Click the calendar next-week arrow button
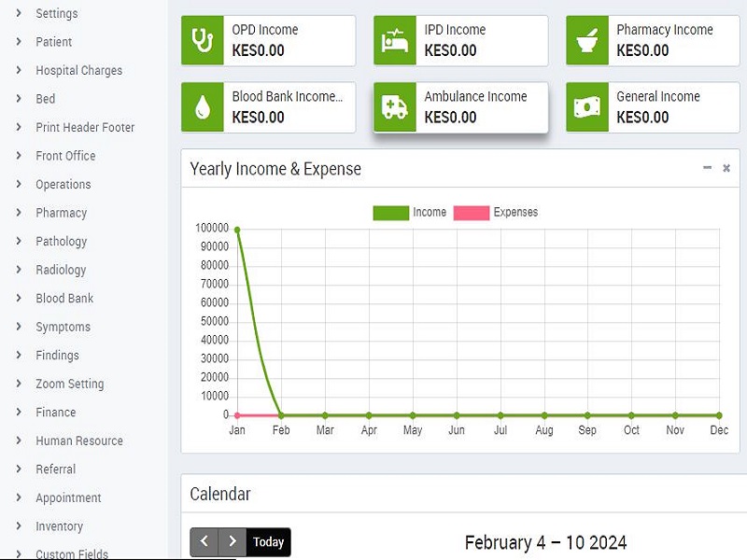The image size is (747, 560). tap(232, 541)
